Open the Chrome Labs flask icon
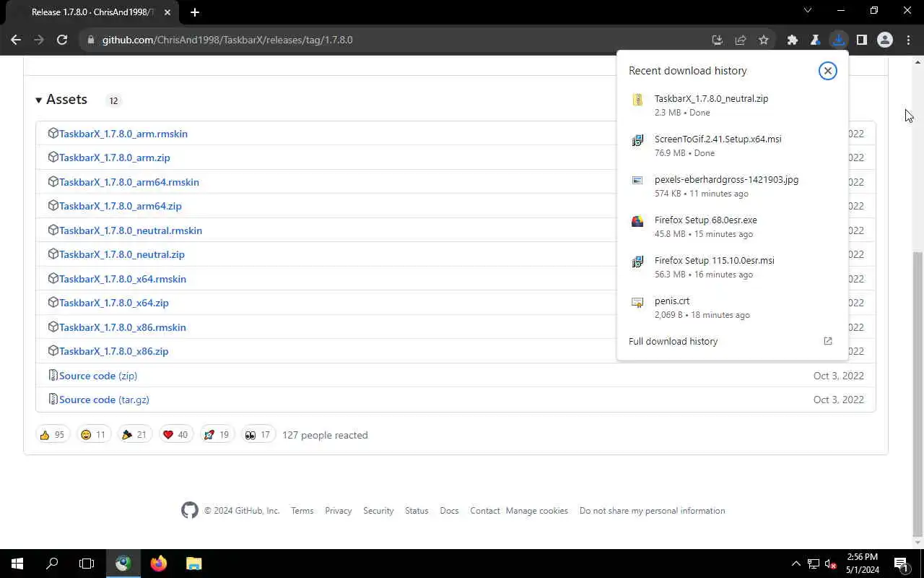Image resolution: width=924 pixels, height=578 pixels. [816, 40]
